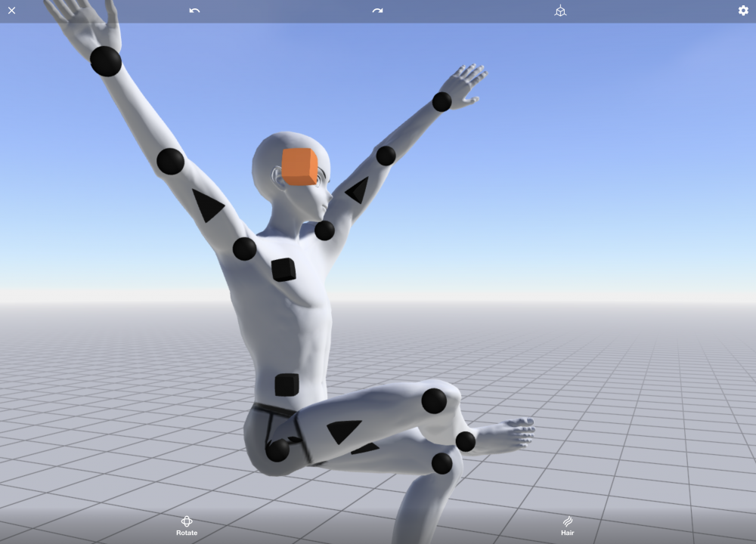Select the elbow sphere on the larger, nearer arm
756x544 pixels.
[170, 162]
